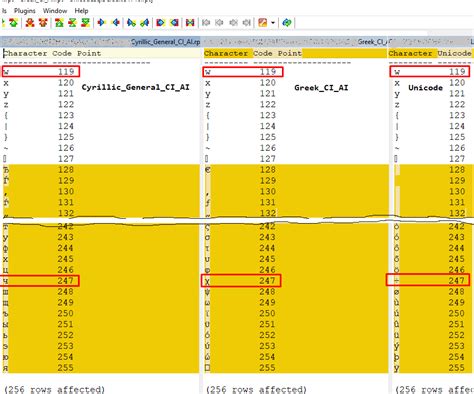Click blue left arrow with green diamond icon
Screen dimensions: 474x394
[x=144, y=23]
